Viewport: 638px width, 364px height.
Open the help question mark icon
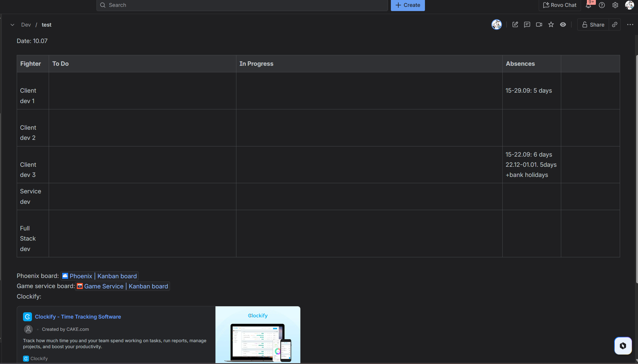pos(602,5)
